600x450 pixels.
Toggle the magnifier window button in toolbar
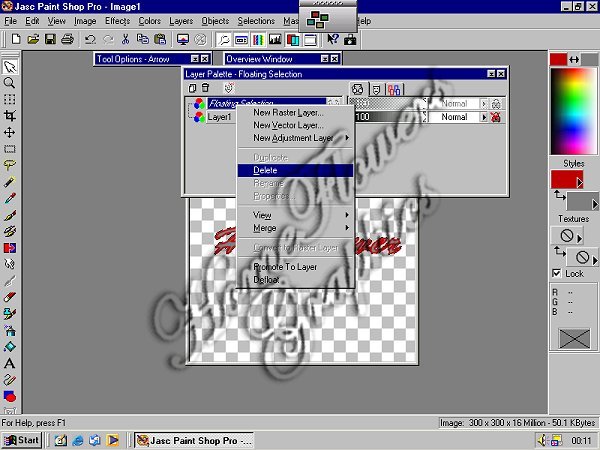click(x=224, y=39)
